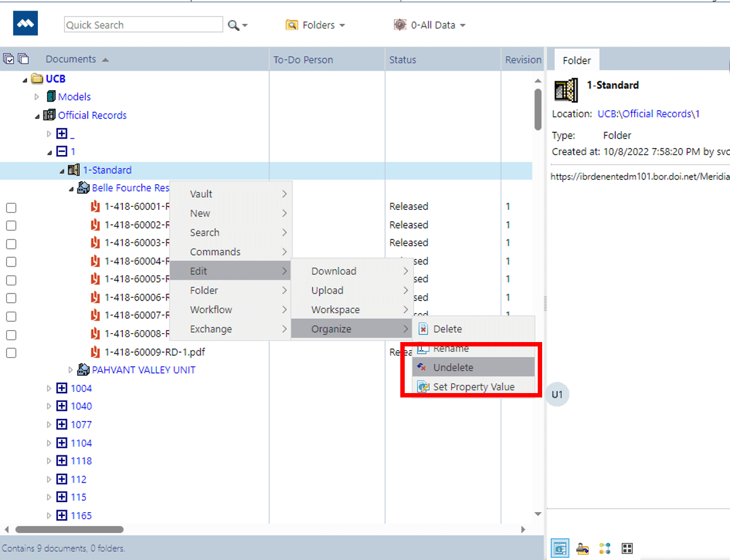Expand the 1004 folder node
Image resolution: width=730 pixels, height=560 pixels.
[49, 389]
